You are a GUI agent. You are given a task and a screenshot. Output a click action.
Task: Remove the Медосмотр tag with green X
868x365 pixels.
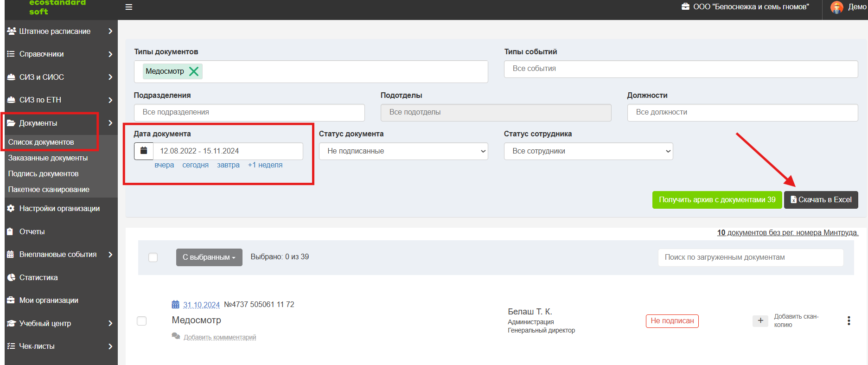(x=194, y=71)
